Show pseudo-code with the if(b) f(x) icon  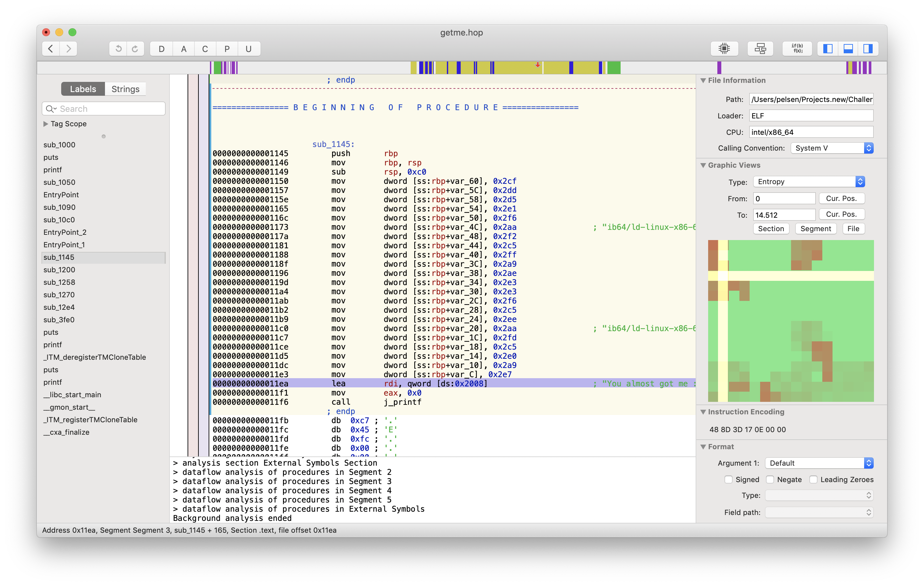coord(797,49)
